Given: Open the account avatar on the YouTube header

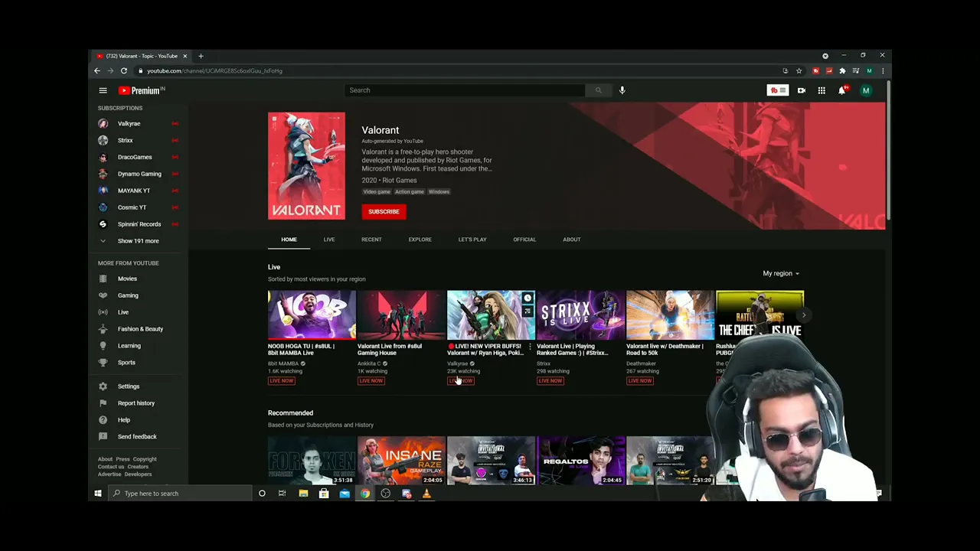Looking at the screenshot, I should [x=866, y=90].
